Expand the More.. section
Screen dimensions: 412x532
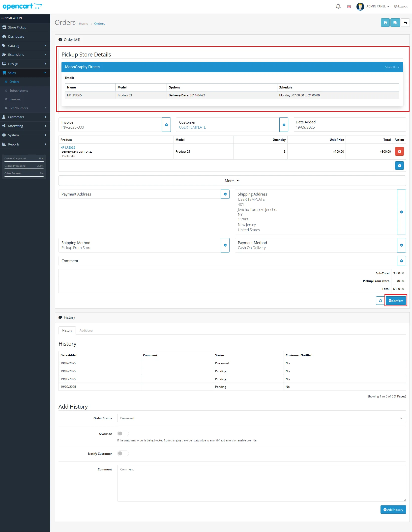click(x=232, y=181)
